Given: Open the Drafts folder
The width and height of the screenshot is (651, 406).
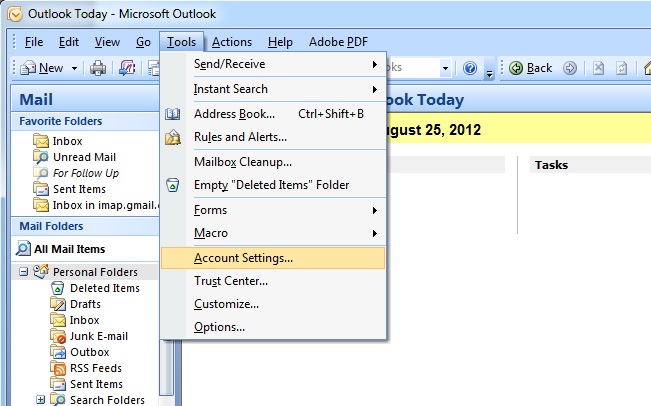Looking at the screenshot, I should (x=85, y=304).
